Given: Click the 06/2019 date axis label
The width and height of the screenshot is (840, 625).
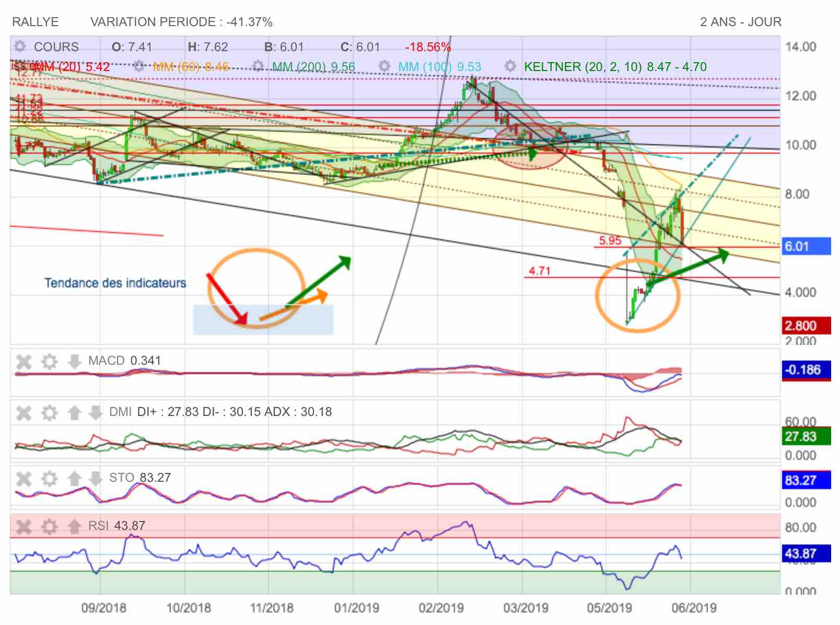Looking at the screenshot, I should (694, 608).
